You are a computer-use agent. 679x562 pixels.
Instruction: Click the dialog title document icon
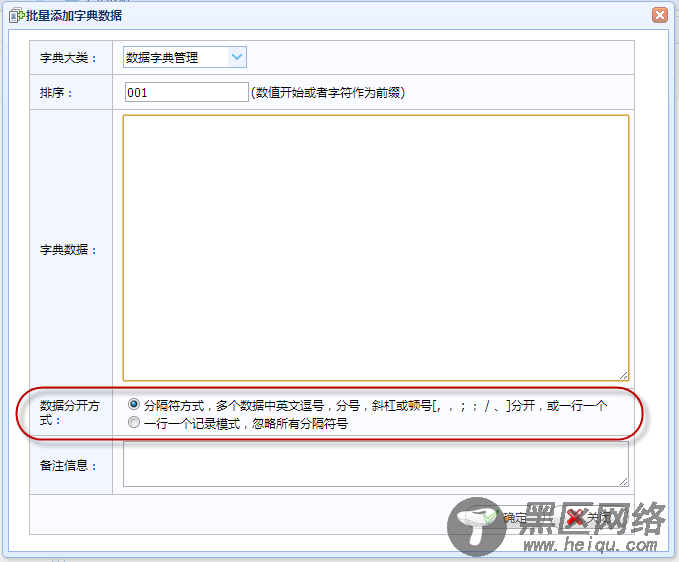tap(16, 16)
